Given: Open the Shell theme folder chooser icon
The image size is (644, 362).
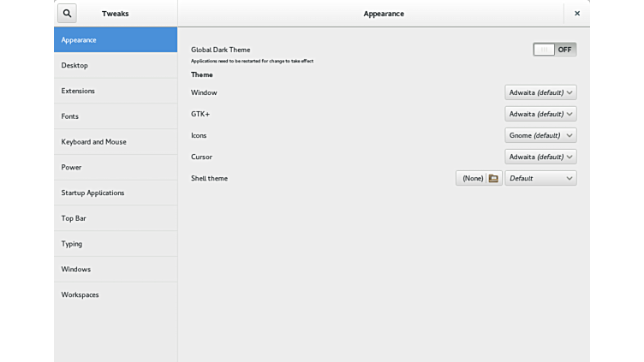Looking at the screenshot, I should tap(493, 178).
